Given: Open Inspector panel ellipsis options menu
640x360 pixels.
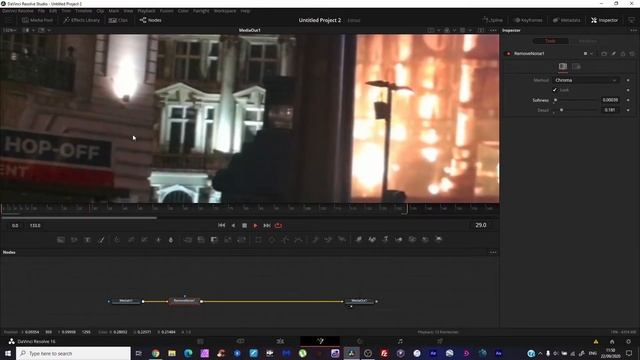Looking at the screenshot, I should [633, 30].
